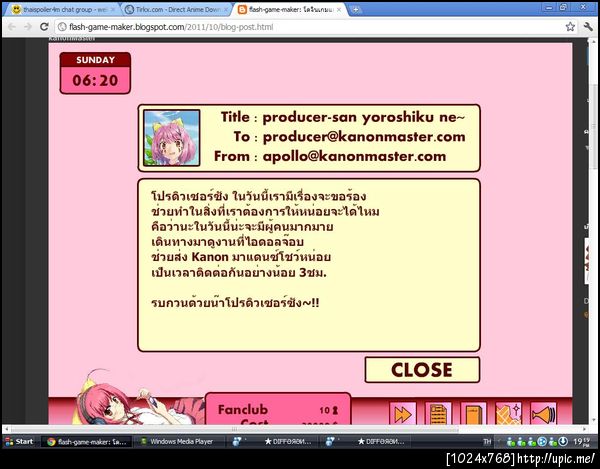
Task: Switch to first DIFFERENT taskbar window
Action: (x=274, y=441)
